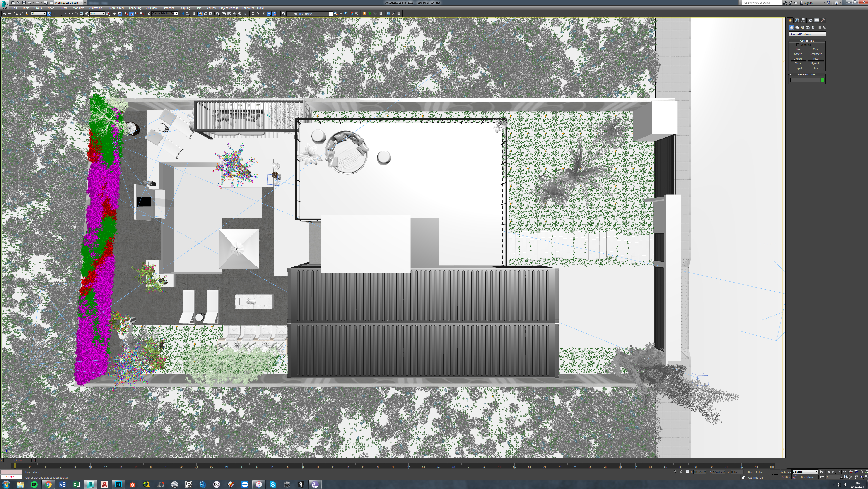Image resolution: width=868 pixels, height=489 pixels.
Task: Collapse the Object Type rollout
Action: coord(807,41)
